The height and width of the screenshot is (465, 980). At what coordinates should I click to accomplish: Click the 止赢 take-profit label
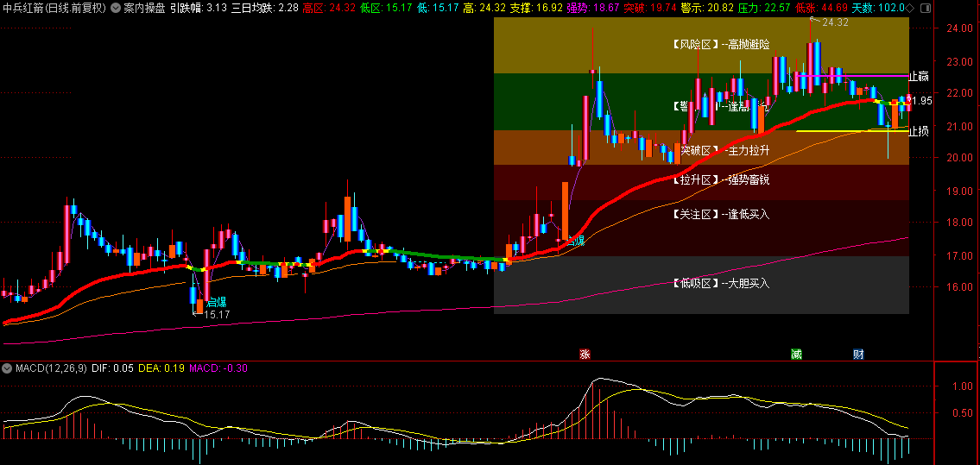(x=919, y=77)
